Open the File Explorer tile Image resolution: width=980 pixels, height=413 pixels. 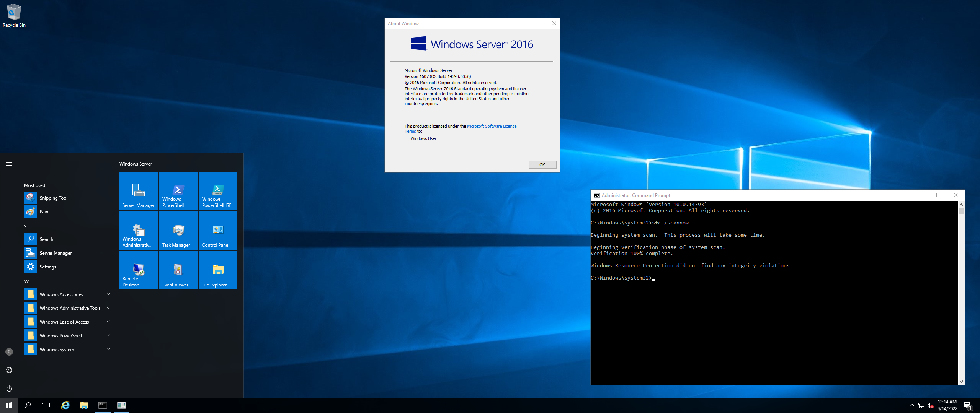click(218, 270)
